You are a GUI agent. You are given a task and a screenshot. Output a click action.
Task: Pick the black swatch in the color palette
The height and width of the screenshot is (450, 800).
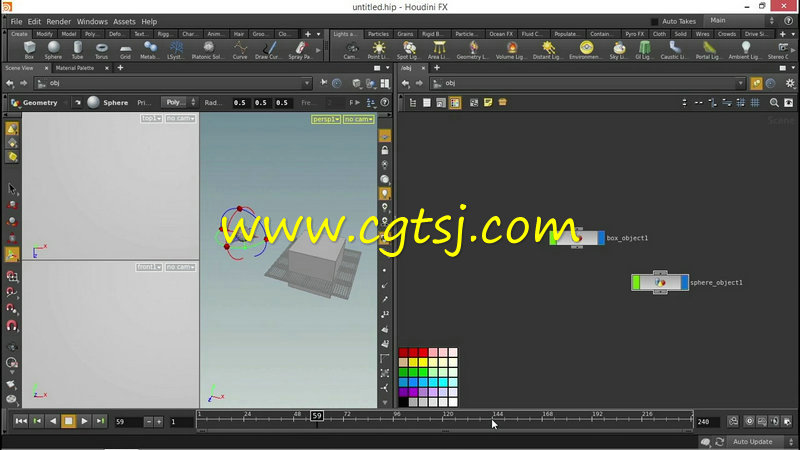(x=403, y=402)
